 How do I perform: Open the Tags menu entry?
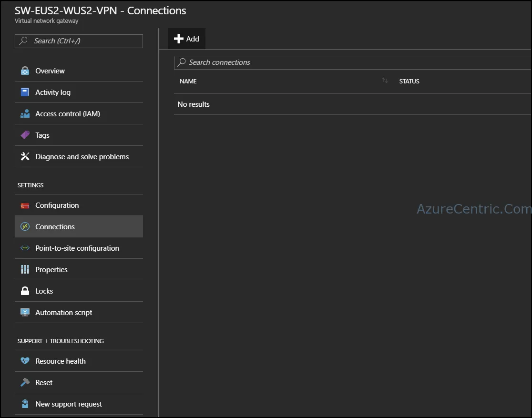[79, 135]
